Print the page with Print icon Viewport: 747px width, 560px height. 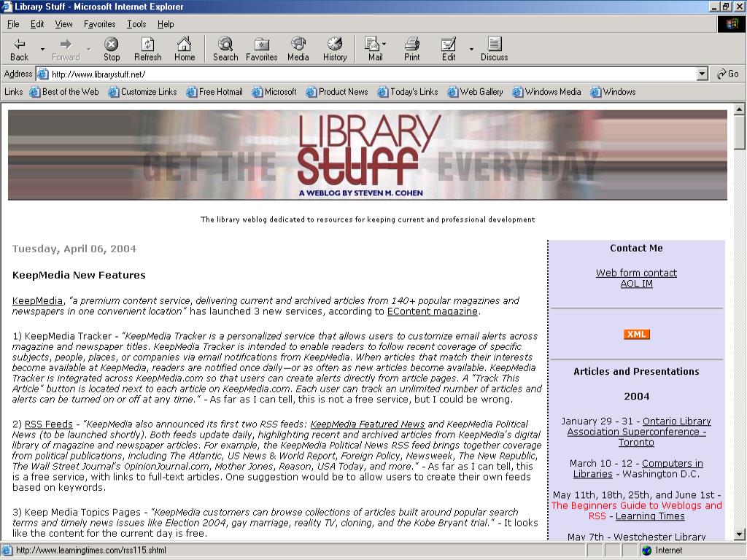pos(412,49)
